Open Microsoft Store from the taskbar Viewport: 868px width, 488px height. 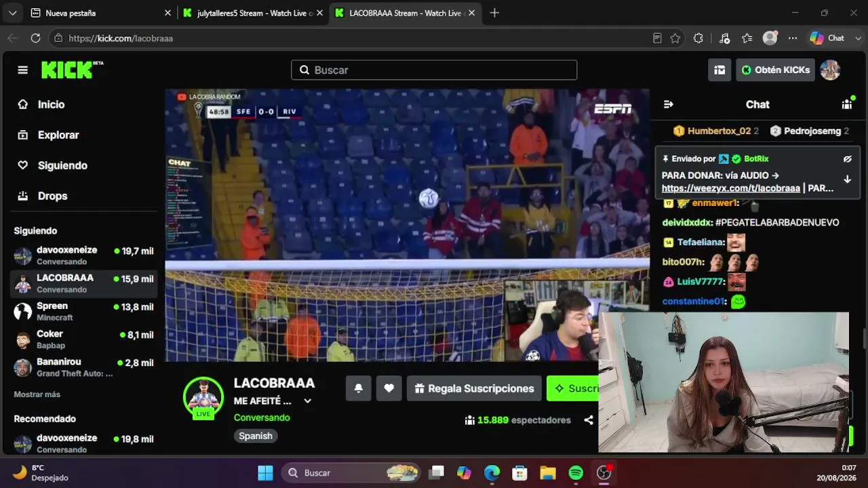pos(520,472)
